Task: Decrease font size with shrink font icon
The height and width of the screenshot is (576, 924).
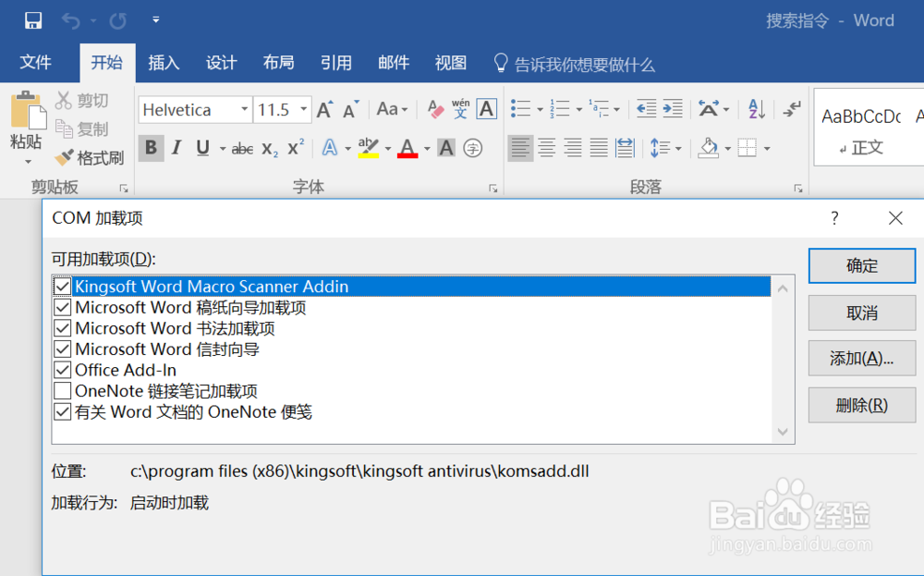Action: (351, 110)
